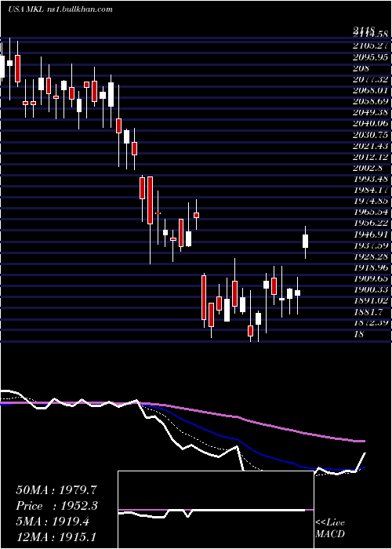Click the 2040.06 axis value

point(371,123)
